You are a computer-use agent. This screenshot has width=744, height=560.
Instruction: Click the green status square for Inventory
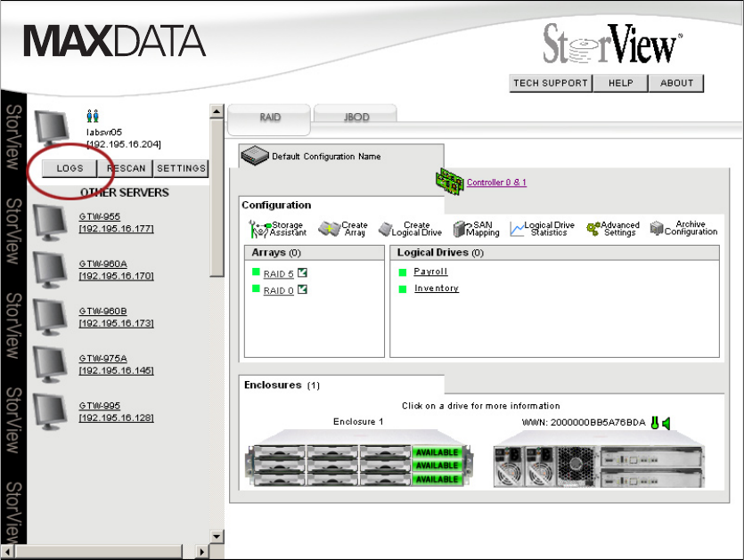pyautogui.click(x=403, y=288)
